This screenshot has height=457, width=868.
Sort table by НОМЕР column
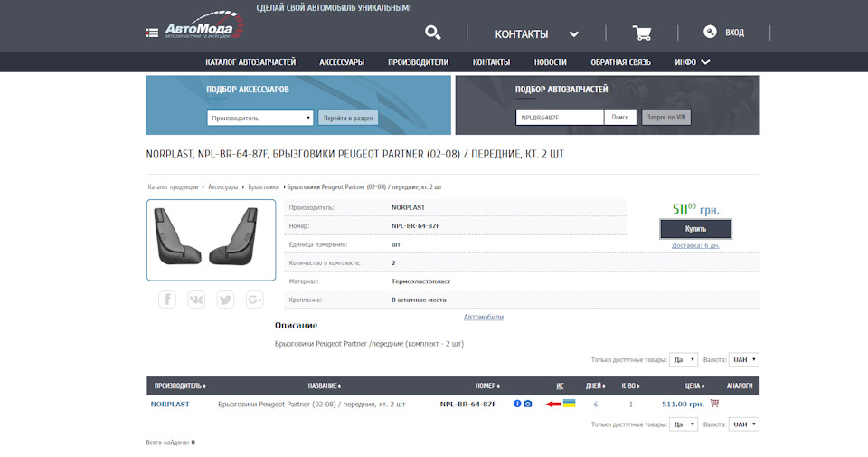click(487, 386)
